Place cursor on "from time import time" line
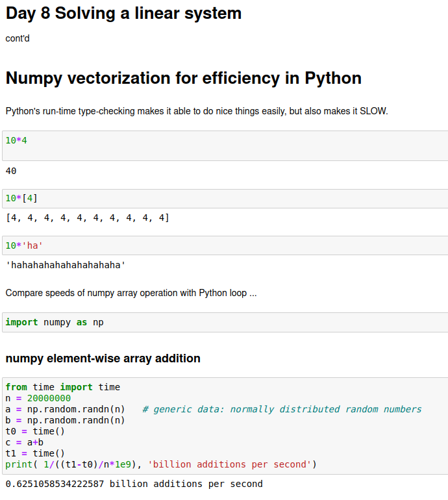The height and width of the screenshot is (500, 448). pos(62,387)
